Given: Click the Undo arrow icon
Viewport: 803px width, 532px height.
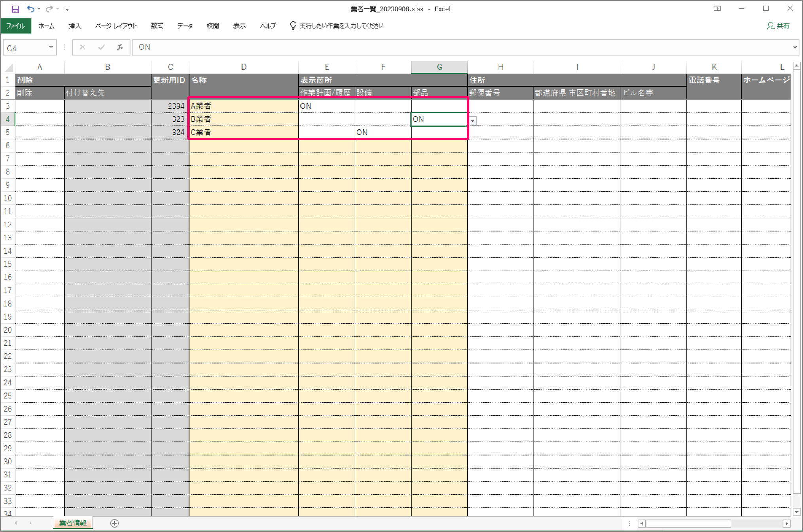Looking at the screenshot, I should 30,9.
